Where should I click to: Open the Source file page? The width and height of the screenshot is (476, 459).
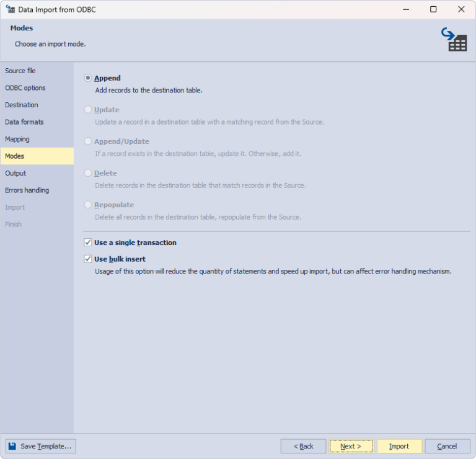pos(20,71)
